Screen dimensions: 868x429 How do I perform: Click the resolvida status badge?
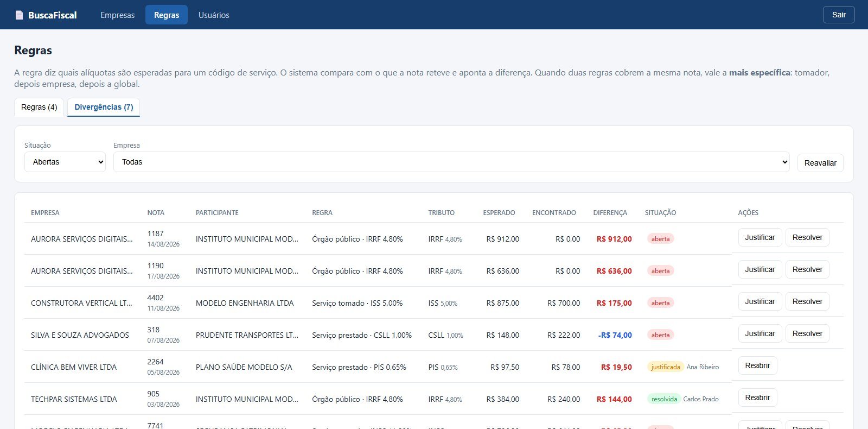tap(664, 399)
